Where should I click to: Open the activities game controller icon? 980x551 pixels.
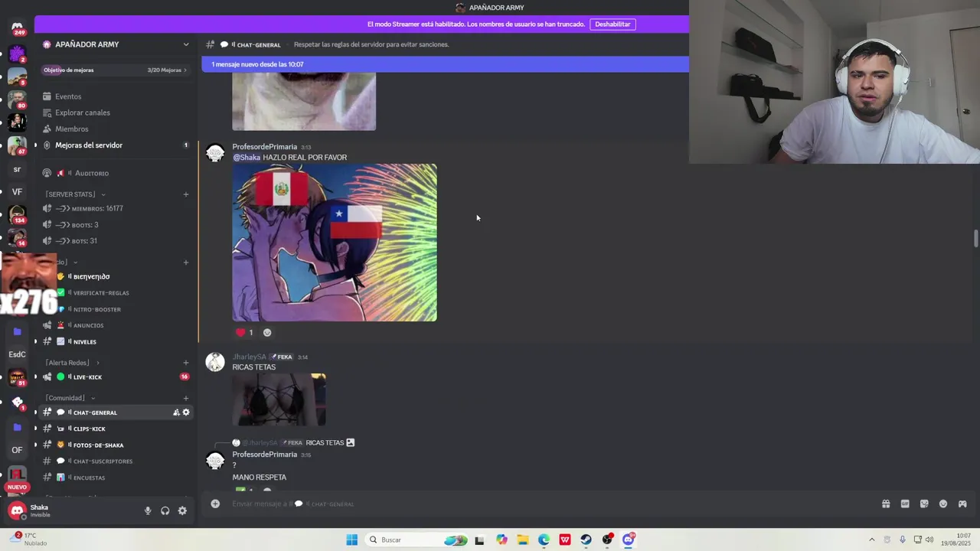click(962, 504)
